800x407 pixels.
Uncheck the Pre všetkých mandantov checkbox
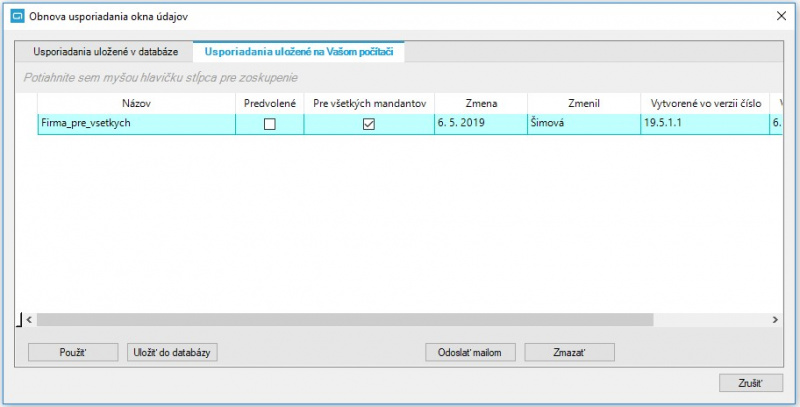point(368,124)
